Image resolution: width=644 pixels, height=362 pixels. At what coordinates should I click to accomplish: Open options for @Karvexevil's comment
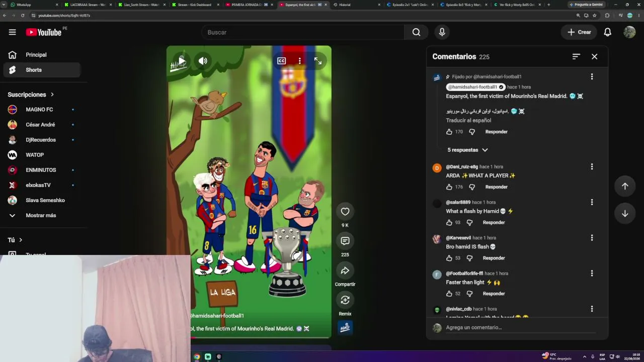[592, 238]
